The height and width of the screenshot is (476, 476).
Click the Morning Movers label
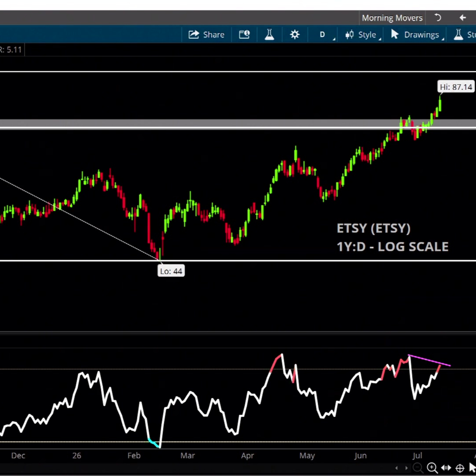point(392,18)
